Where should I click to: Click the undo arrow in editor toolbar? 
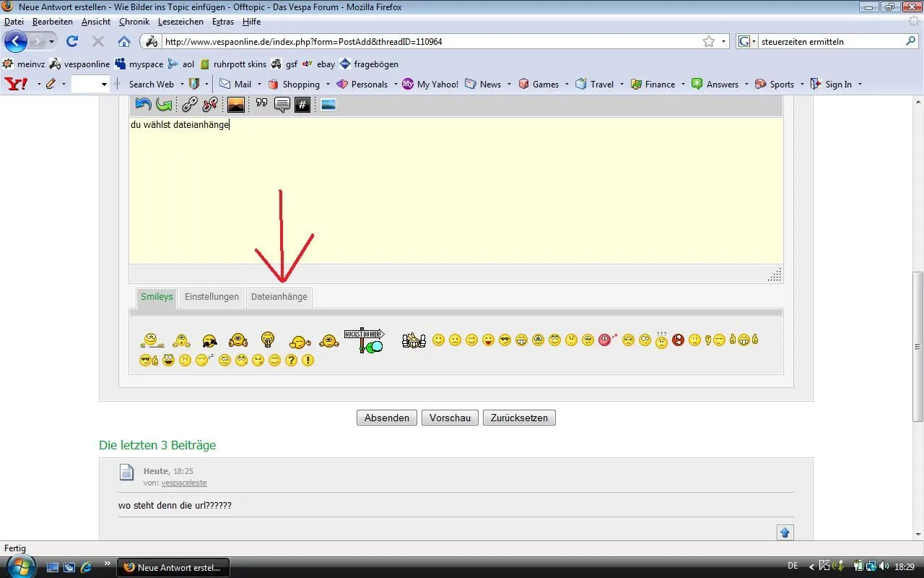point(143,105)
